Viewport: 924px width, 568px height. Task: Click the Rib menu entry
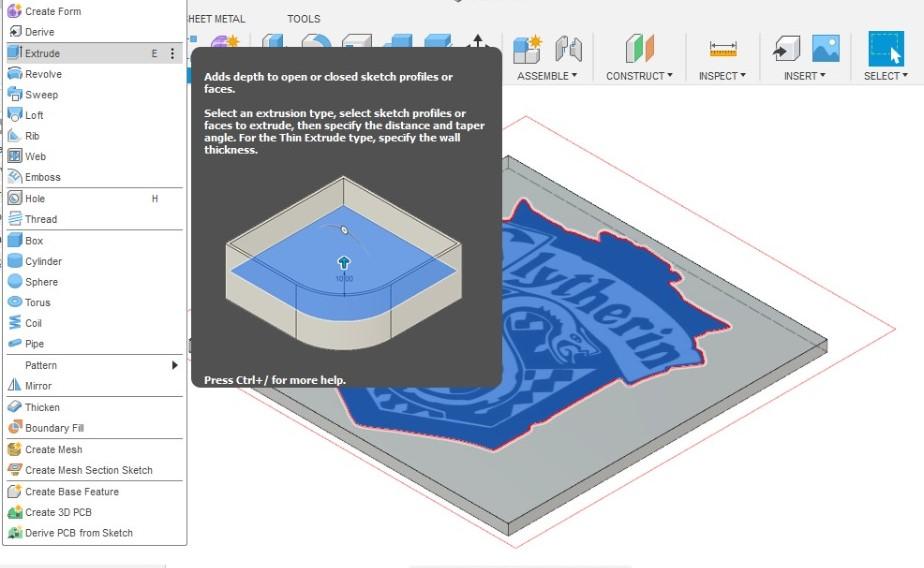pyautogui.click(x=94, y=136)
